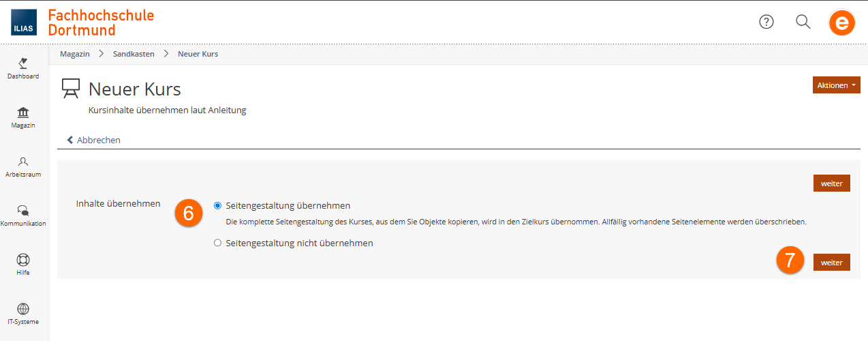Click the search magnifier icon
The width and height of the screenshot is (868, 341).
click(x=803, y=22)
